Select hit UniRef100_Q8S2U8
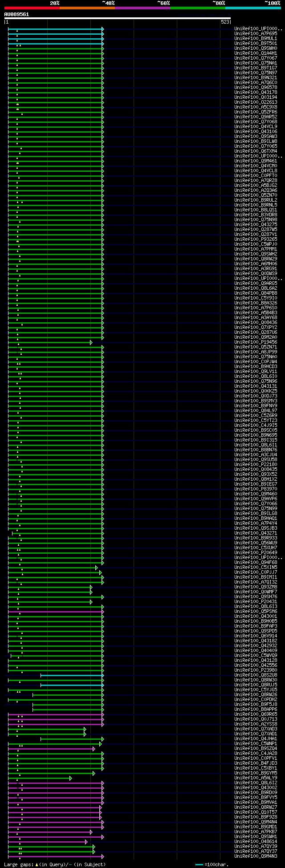The image size is (285, 868). pyautogui.click(x=256, y=675)
